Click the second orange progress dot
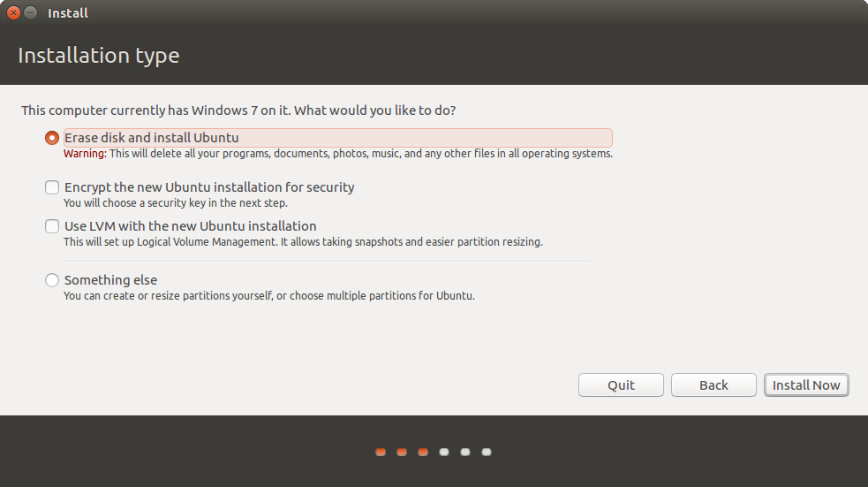Screen dimensions: 868x487 (402, 452)
